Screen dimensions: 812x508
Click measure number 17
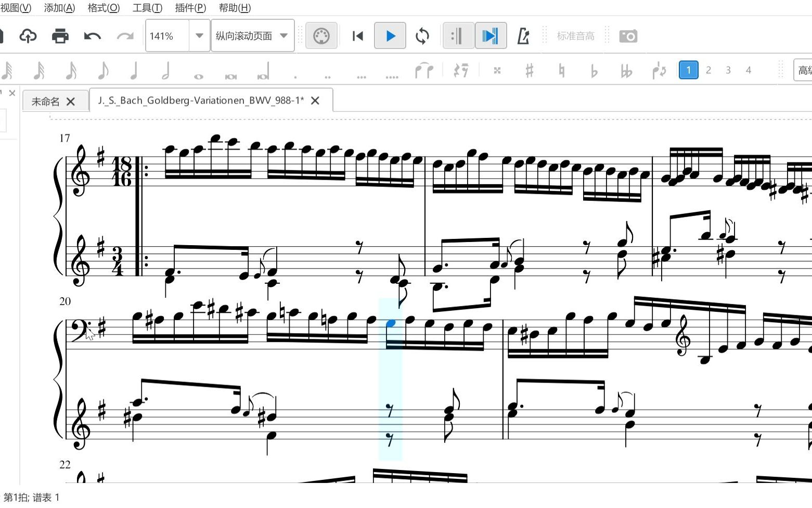[65, 138]
